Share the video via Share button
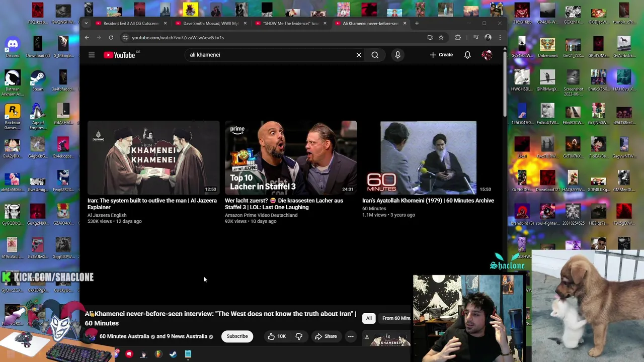The width and height of the screenshot is (644, 362). (326, 336)
